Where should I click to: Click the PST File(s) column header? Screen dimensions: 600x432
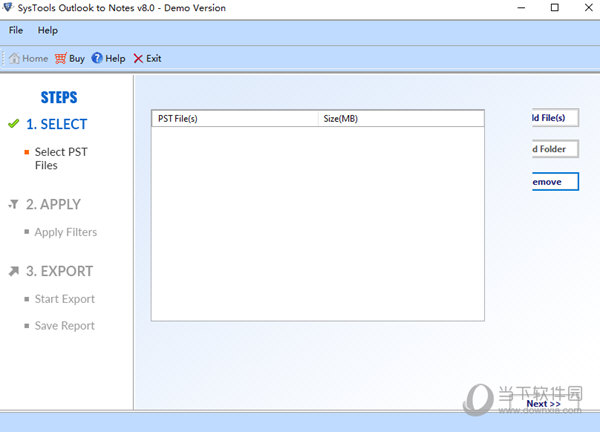click(235, 119)
